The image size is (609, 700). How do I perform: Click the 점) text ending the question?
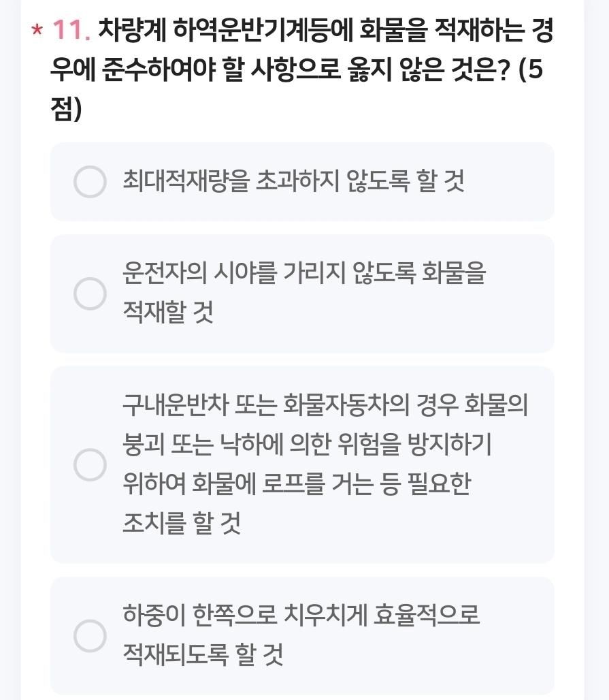tap(66, 110)
